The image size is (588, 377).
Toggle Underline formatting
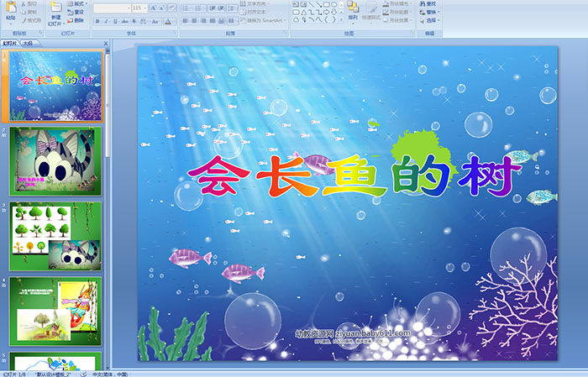(115, 21)
